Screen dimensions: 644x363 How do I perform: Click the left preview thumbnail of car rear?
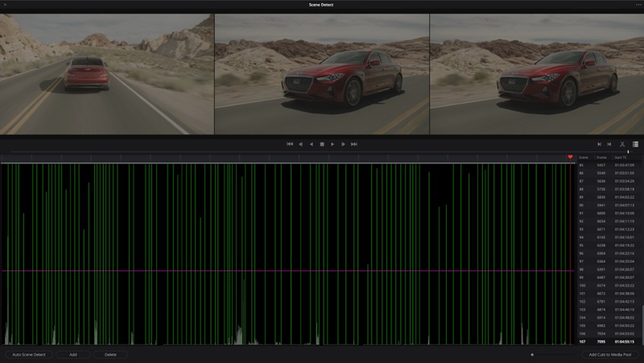(x=106, y=73)
